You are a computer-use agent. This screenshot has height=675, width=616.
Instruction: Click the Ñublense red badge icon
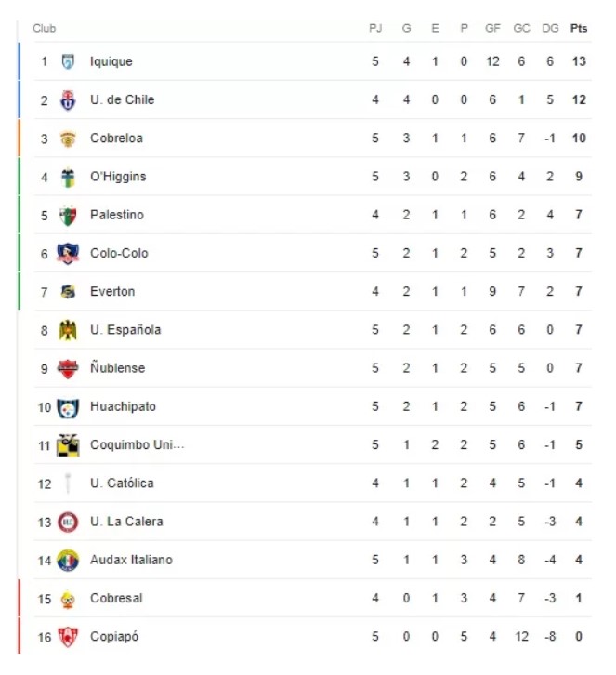pos(68,369)
